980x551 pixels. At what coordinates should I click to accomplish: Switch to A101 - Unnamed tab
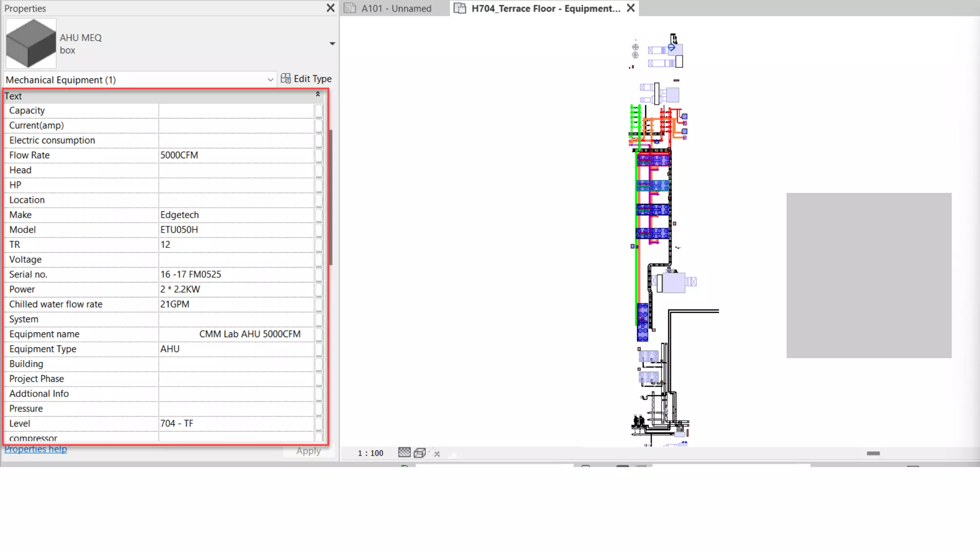pos(396,8)
